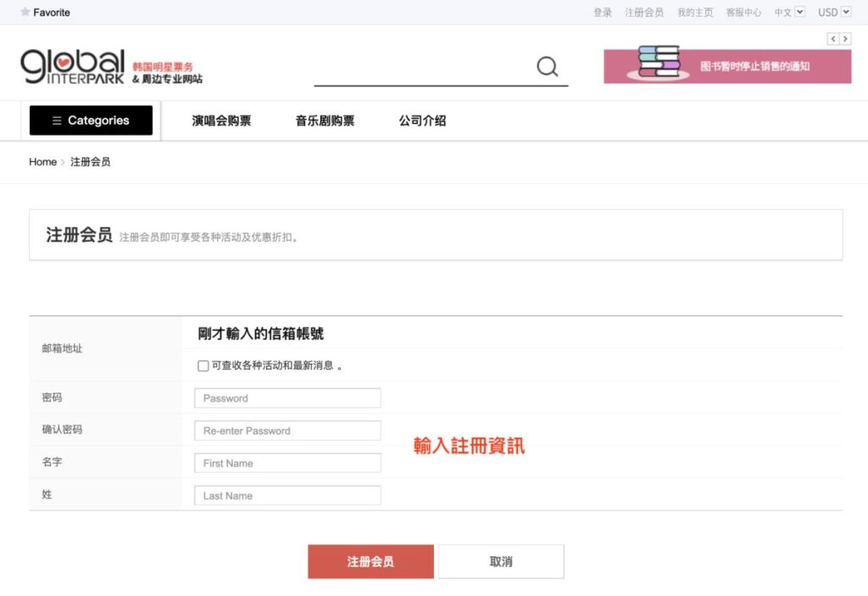This screenshot has height=596, width=868.
Task: Click the First Name input field
Action: 287,464
